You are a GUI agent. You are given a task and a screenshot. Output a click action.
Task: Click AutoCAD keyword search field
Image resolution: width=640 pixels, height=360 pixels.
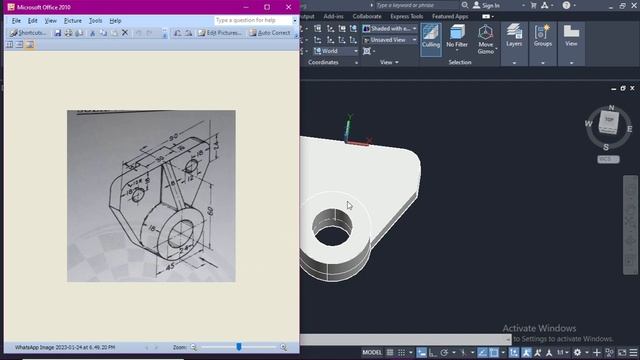(x=416, y=5)
